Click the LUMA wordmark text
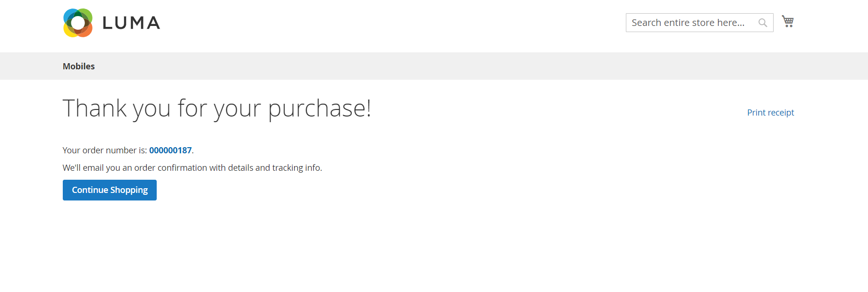The height and width of the screenshot is (292, 868). click(131, 23)
